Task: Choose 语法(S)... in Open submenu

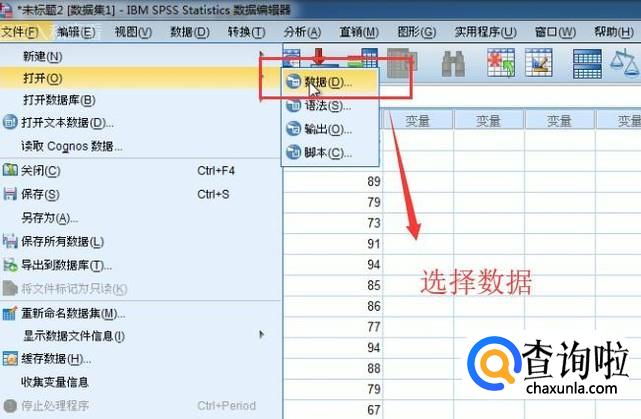Action: [330, 106]
